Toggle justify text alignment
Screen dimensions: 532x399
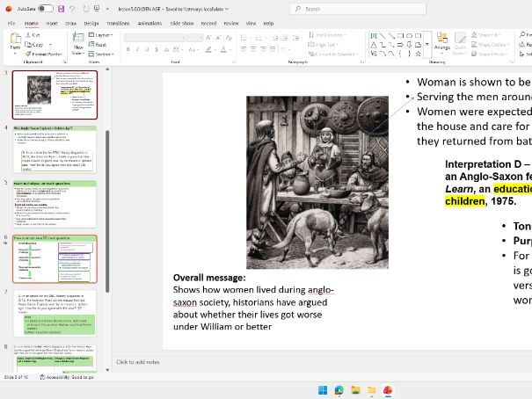pyautogui.click(x=273, y=49)
